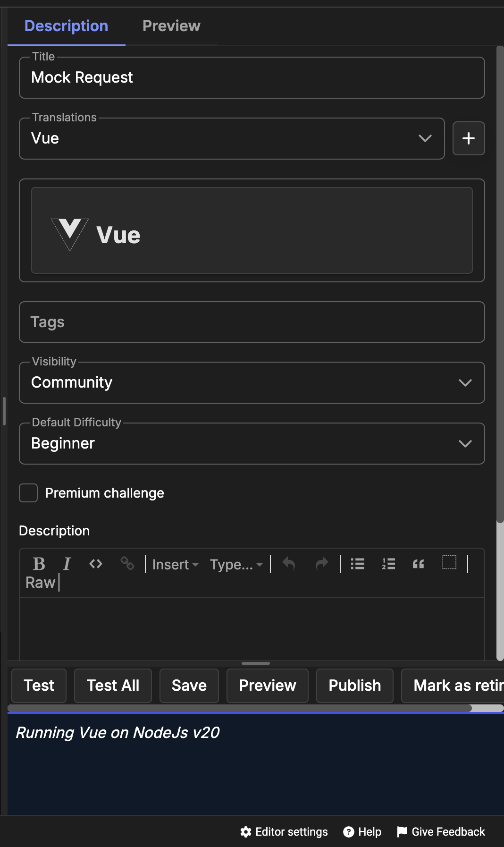Apply bold formatting in description editor

point(39,564)
